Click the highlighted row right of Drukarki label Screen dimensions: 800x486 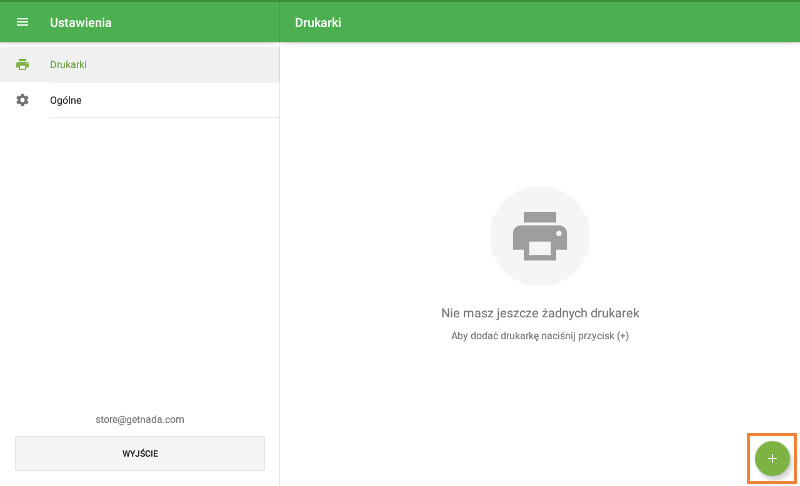[190, 65]
